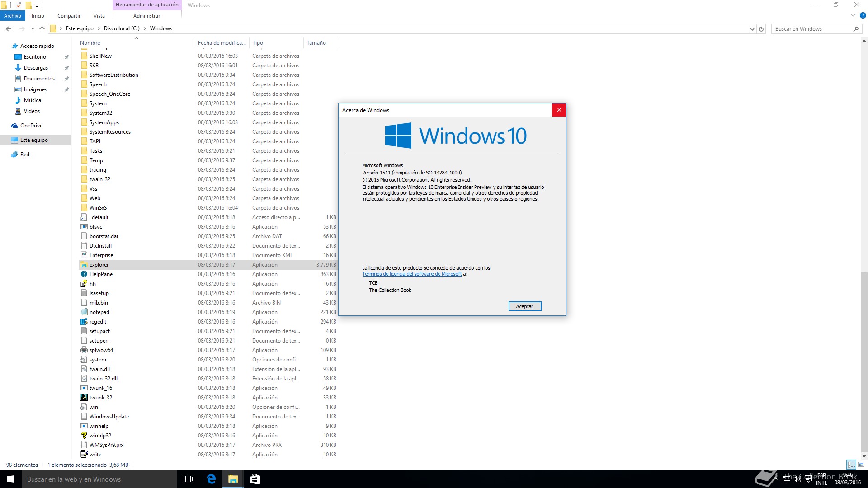Select the SoftwareDistribution folder row
Image resolution: width=868 pixels, height=488 pixels.
click(x=208, y=75)
